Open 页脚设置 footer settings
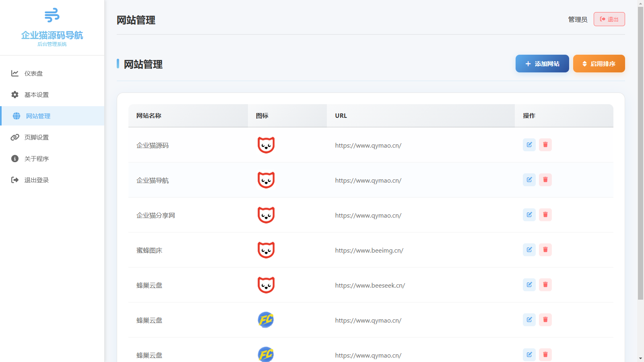 pos(36,137)
